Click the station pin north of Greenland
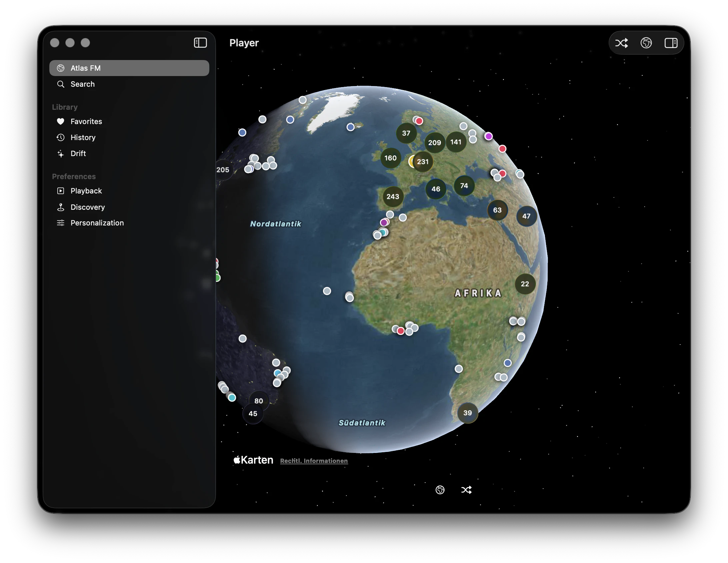This screenshot has height=563, width=728. [x=302, y=100]
